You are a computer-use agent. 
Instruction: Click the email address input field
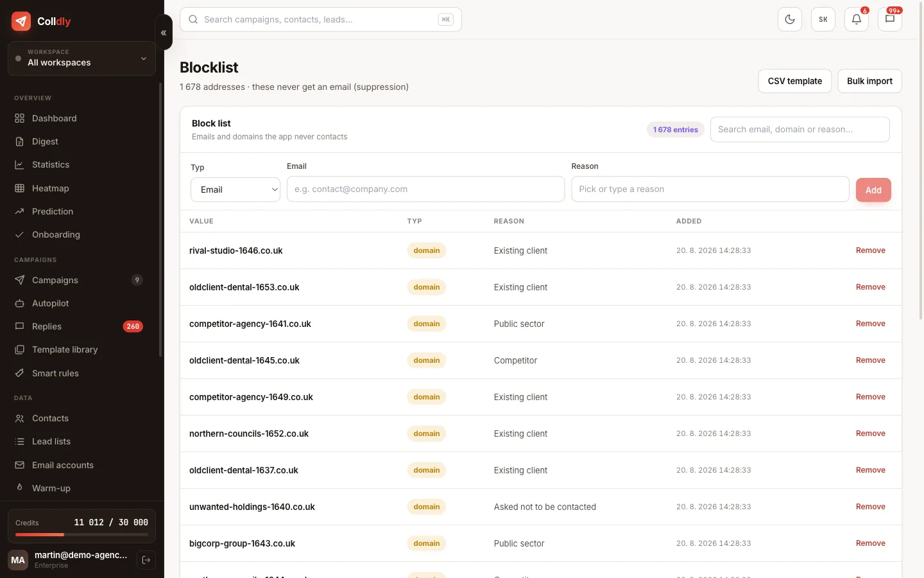tap(425, 189)
